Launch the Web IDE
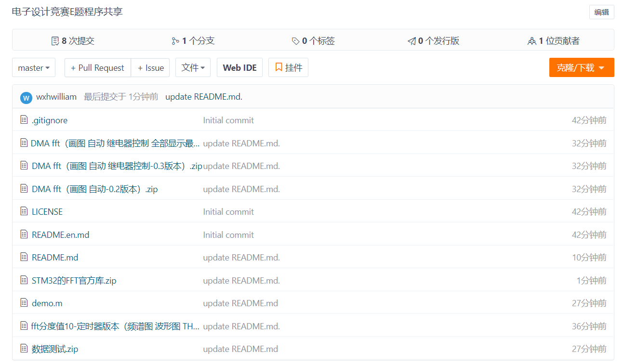 [x=239, y=67]
